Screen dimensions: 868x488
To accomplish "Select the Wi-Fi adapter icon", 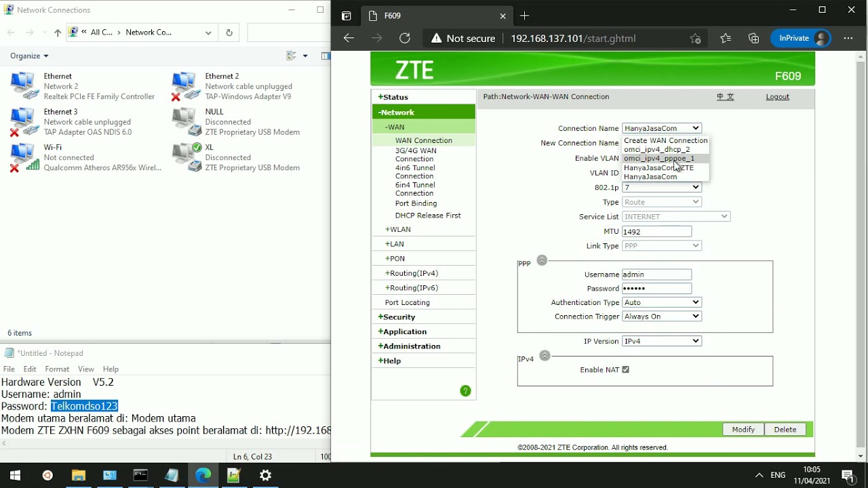I will coord(24,157).
